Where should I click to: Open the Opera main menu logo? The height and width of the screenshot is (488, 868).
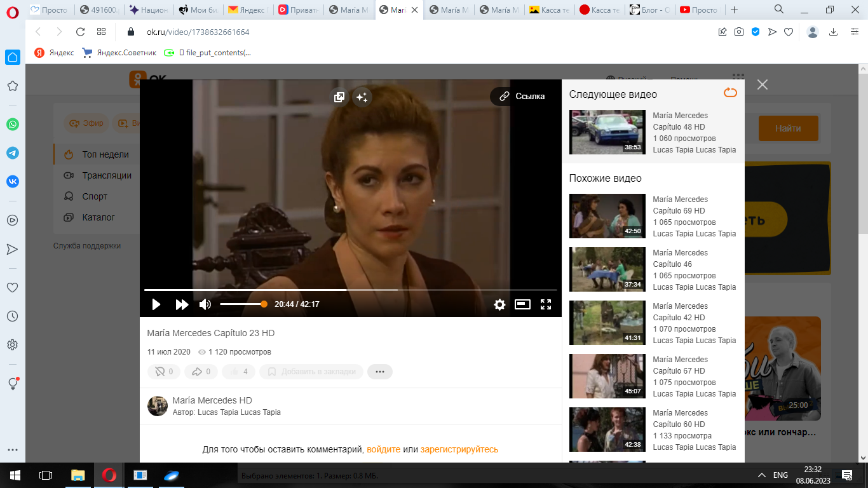[x=13, y=11]
